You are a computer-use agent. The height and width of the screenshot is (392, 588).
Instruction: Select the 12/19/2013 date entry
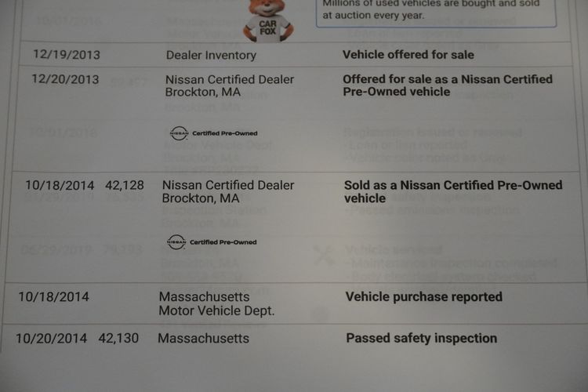click(x=66, y=55)
